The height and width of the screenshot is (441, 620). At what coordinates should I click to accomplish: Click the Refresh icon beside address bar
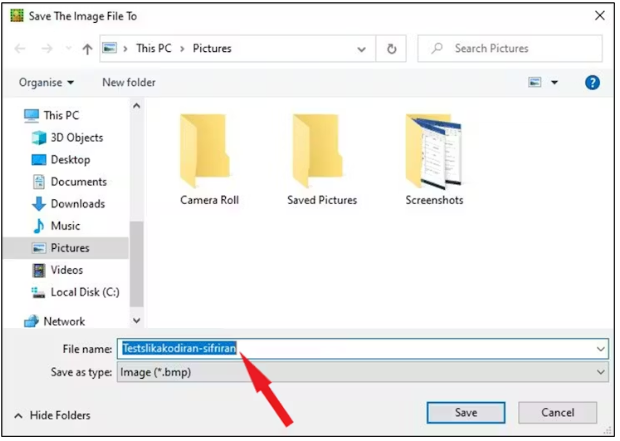392,48
